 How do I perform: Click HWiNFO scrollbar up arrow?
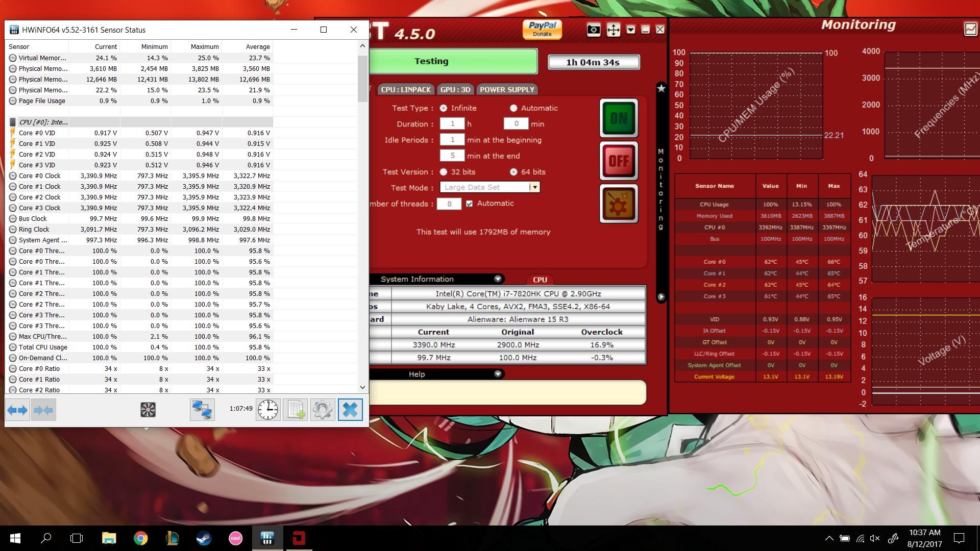(x=362, y=46)
